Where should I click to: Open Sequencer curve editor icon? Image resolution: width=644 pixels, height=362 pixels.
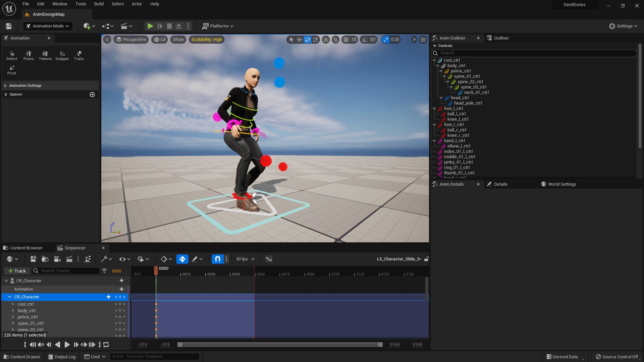coord(269,259)
